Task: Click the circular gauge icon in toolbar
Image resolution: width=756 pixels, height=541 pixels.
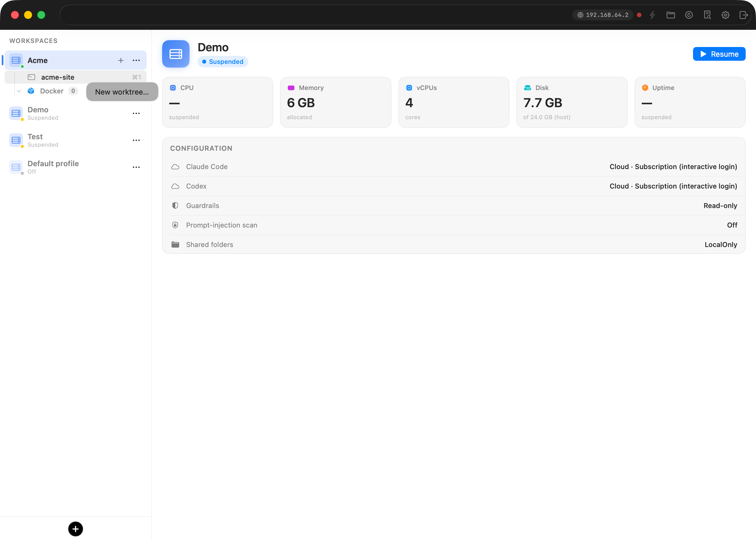Action: coord(689,15)
